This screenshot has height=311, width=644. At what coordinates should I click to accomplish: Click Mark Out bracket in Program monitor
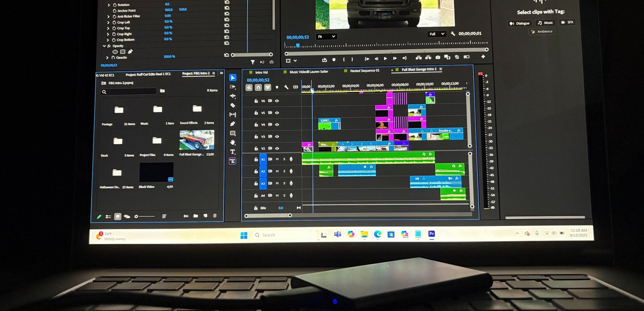point(353,59)
